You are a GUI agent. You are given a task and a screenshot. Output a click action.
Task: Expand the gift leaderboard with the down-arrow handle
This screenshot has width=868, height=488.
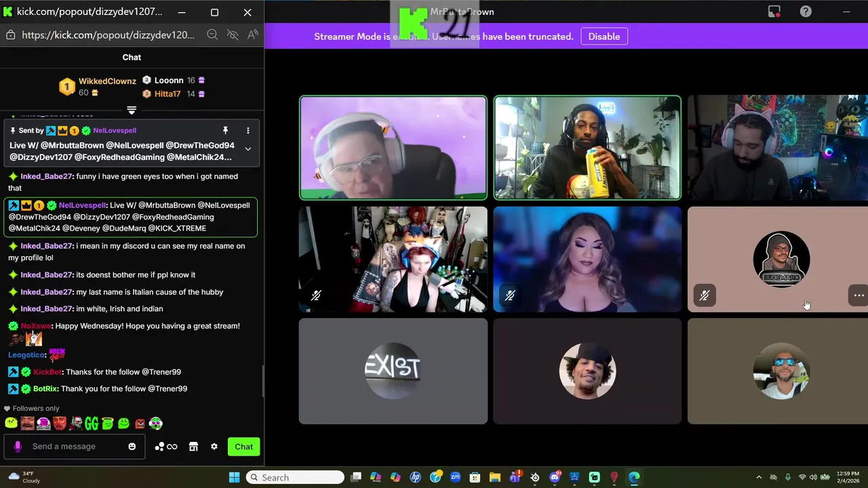(132, 110)
